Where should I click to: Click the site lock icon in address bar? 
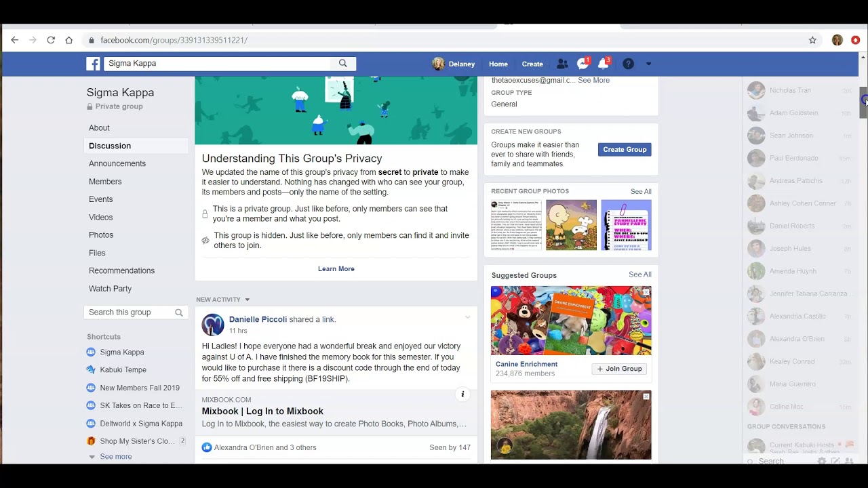pos(92,40)
